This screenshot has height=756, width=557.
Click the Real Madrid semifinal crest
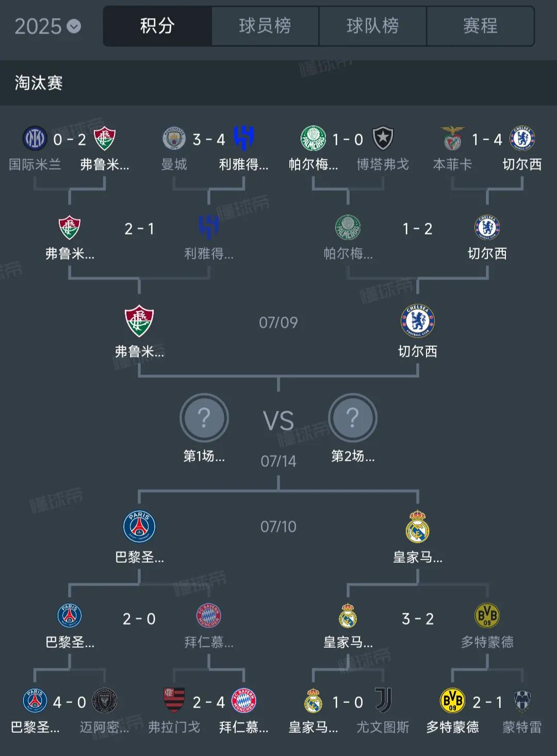[418, 526]
